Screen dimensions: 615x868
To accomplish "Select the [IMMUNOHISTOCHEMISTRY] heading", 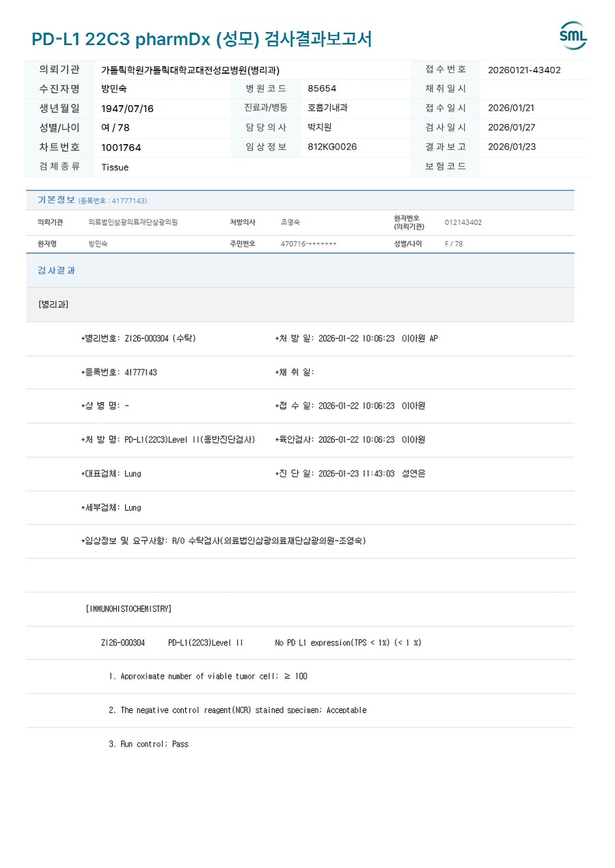I will (128, 608).
